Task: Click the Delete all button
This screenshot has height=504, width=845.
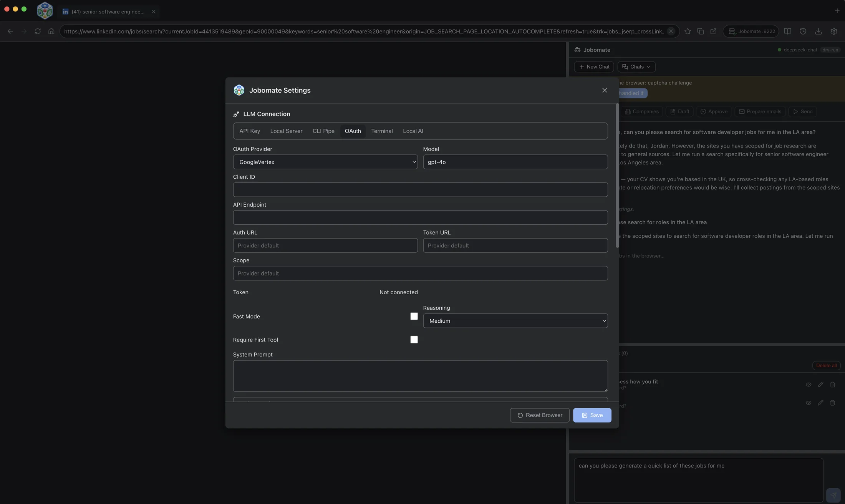Action: [826, 366]
